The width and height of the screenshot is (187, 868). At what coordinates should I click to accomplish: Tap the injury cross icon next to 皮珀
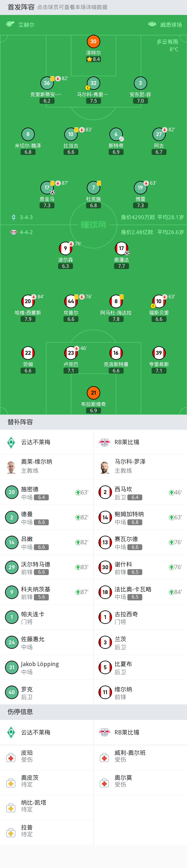11,758
